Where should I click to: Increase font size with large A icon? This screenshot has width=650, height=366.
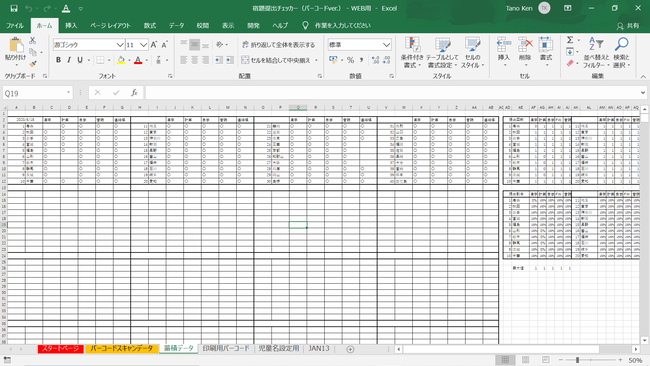pos(154,44)
